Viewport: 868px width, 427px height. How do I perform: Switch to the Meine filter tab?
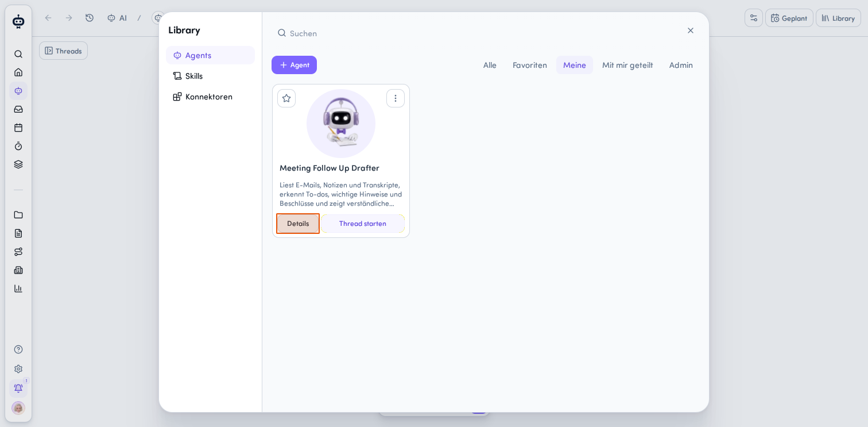(x=575, y=65)
